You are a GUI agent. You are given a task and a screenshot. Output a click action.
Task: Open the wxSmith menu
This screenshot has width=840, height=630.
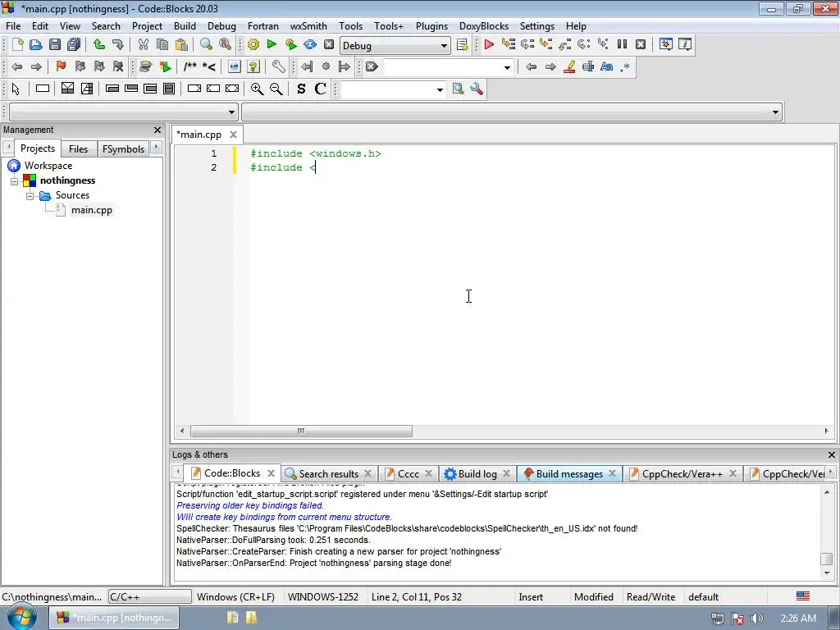point(308,26)
